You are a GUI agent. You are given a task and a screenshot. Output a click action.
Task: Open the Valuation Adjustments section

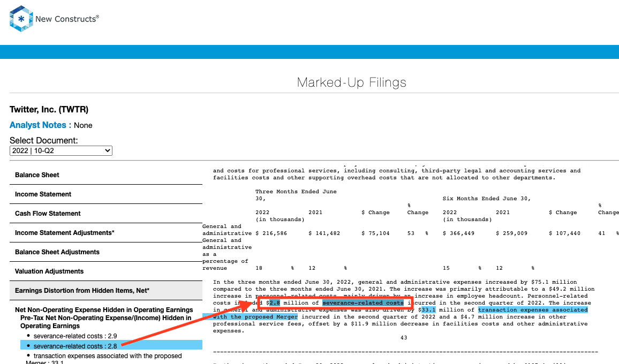[x=106, y=271]
